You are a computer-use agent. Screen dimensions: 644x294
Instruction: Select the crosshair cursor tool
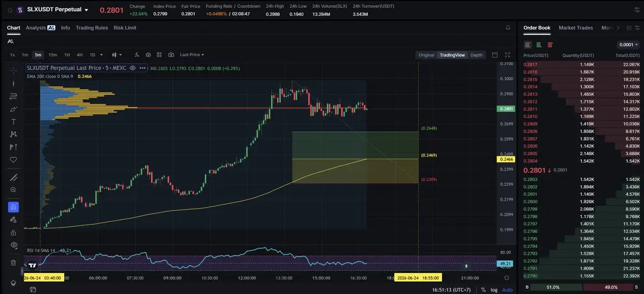pos(13,70)
